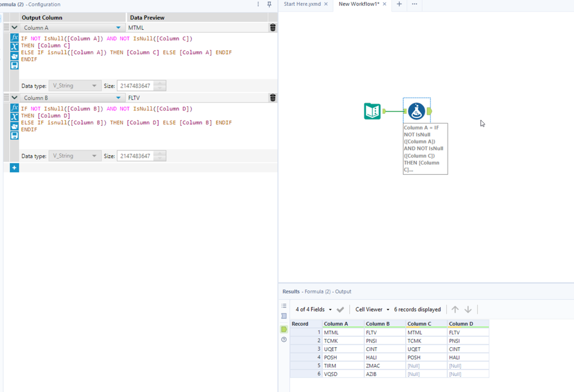The image size is (574, 392).
Task: Click the Formula tool output anchor
Action: tap(429, 111)
